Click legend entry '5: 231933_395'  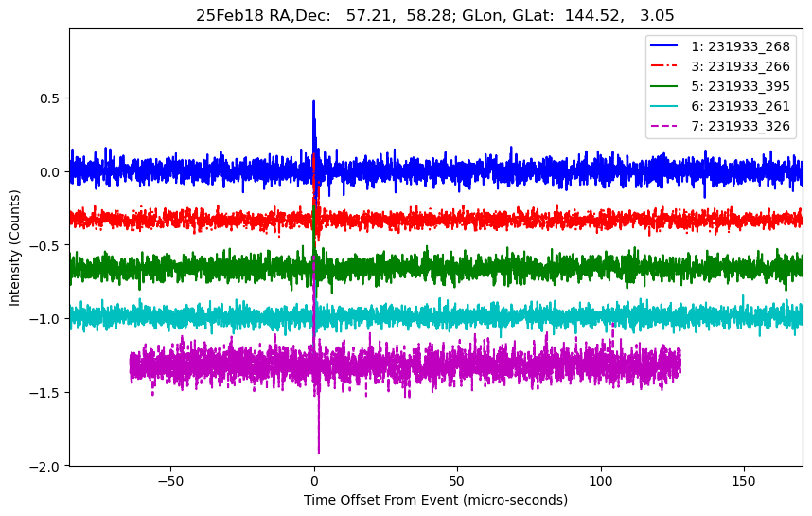(740, 86)
